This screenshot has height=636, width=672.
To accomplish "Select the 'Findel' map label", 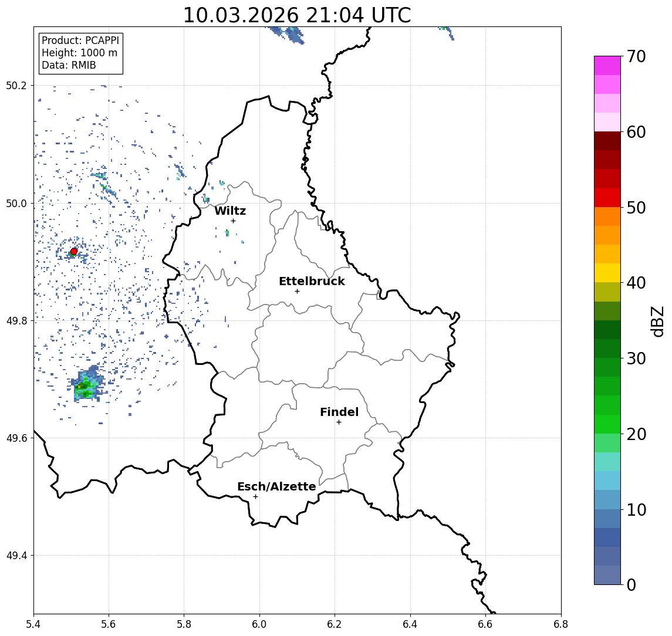I will pyautogui.click(x=339, y=412).
